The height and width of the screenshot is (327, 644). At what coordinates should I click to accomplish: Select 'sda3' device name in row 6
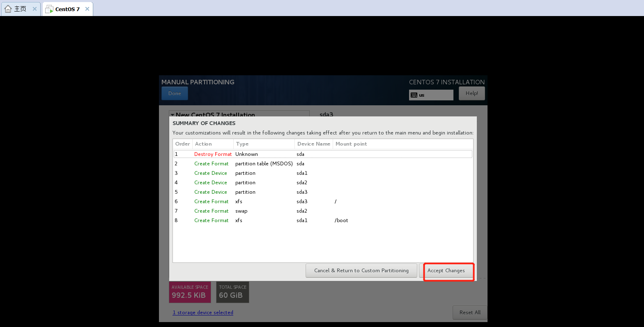[x=302, y=202]
